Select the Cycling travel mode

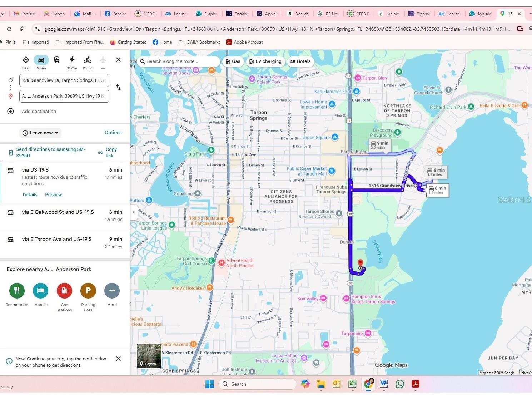(x=88, y=60)
